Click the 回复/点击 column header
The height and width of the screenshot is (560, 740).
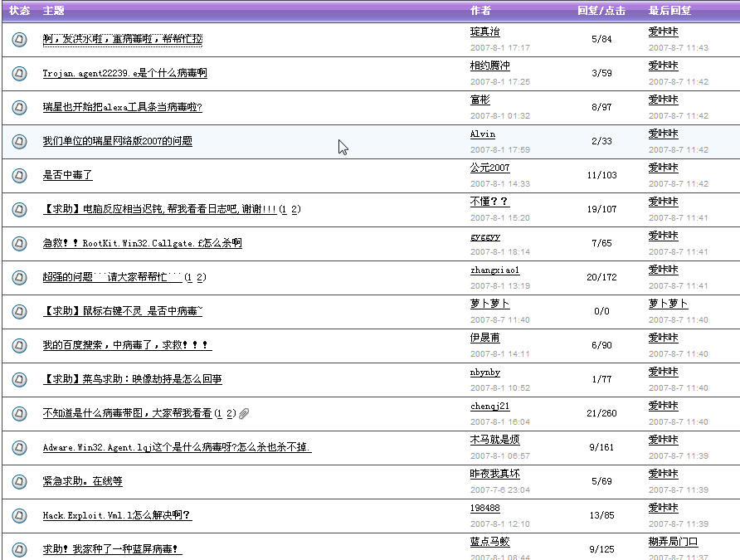[x=601, y=11]
